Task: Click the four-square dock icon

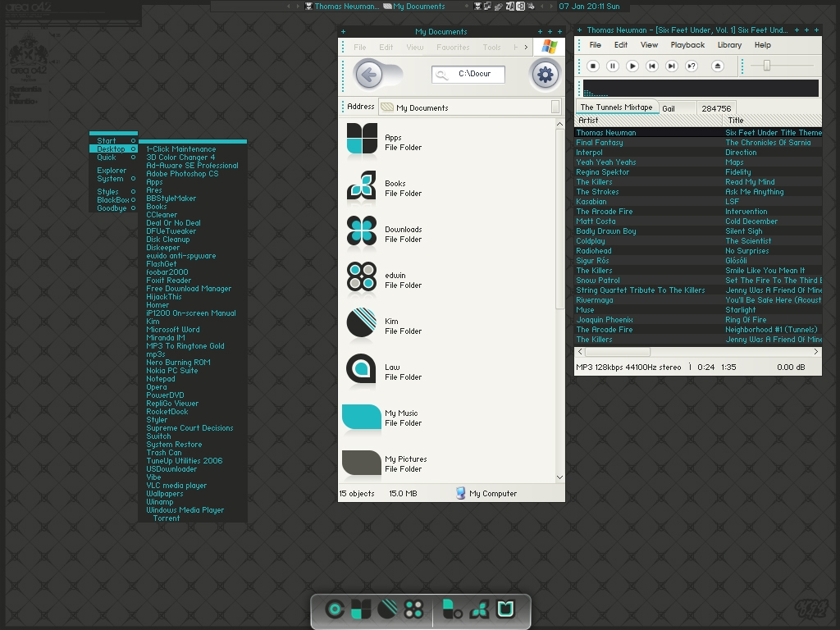Action: click(361, 609)
